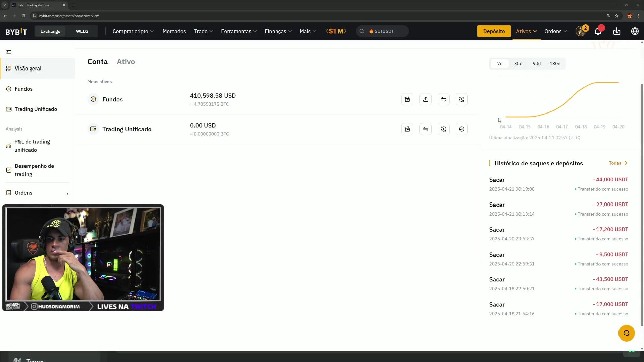
Task: Open the Sacar -44,000 USDT entry
Action: [558, 184]
